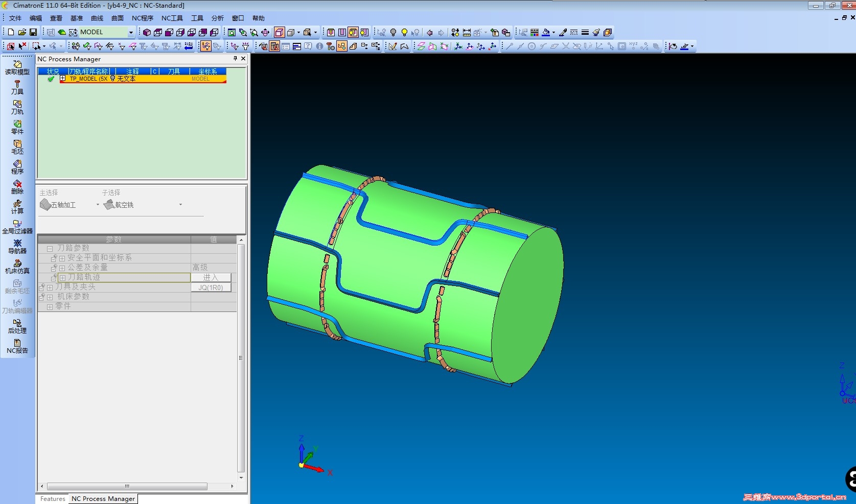Click the 删除 delete icon

point(17,187)
